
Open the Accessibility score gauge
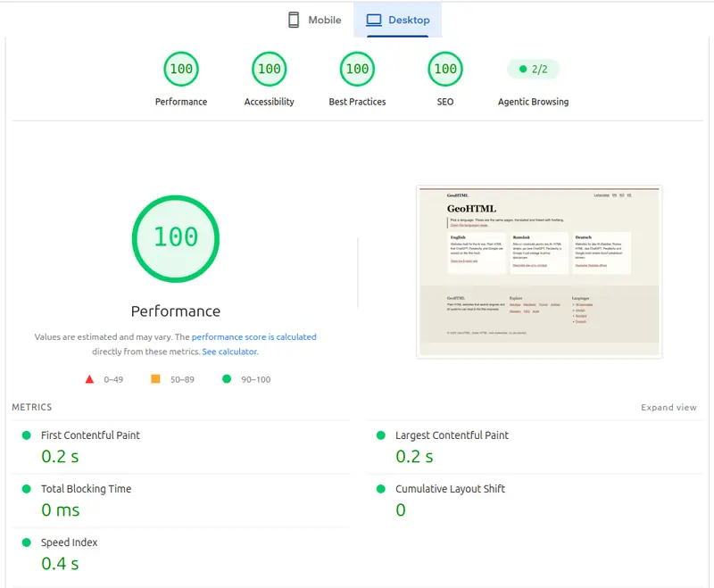270,69
